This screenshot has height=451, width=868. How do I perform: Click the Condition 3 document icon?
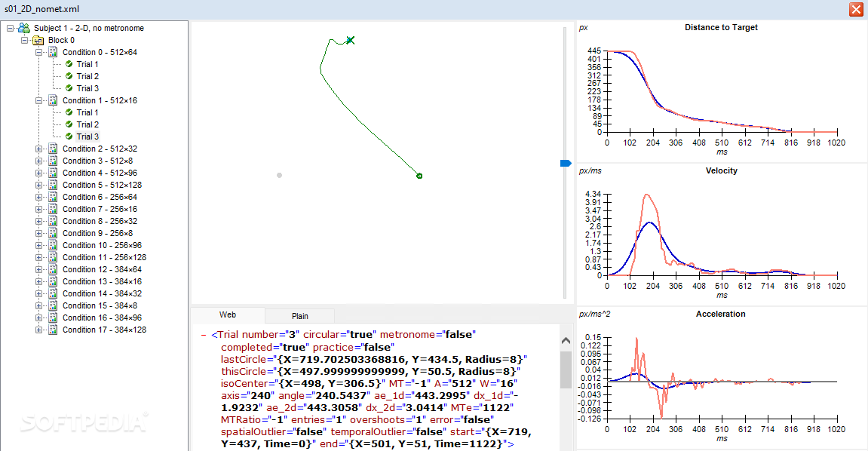[53, 161]
